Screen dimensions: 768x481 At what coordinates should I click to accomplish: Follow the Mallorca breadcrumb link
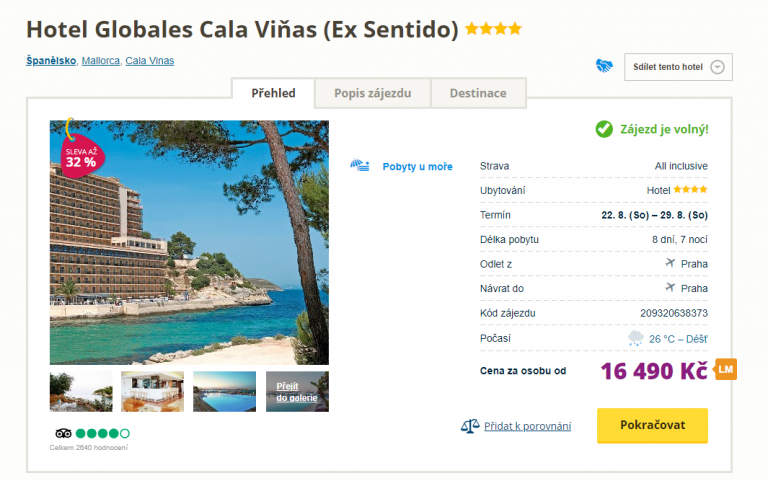tap(101, 61)
